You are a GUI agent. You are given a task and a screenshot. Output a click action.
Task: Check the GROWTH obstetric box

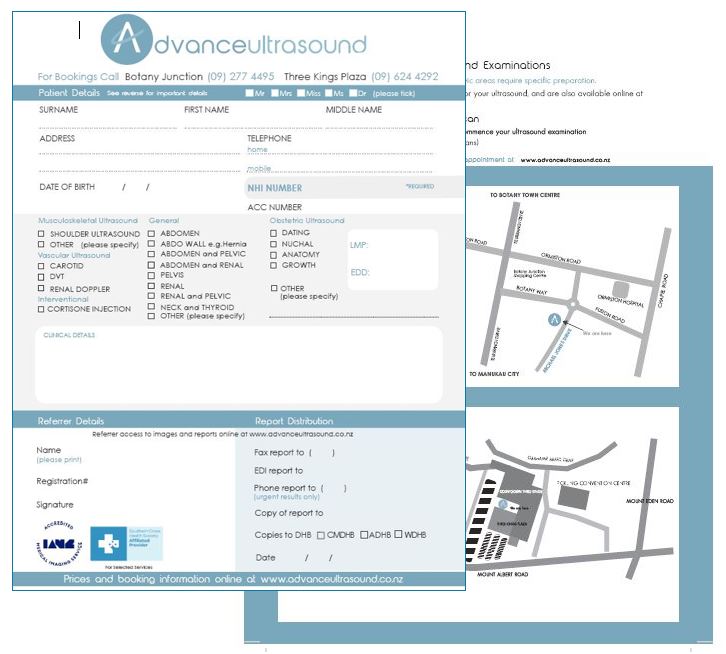coord(273,265)
